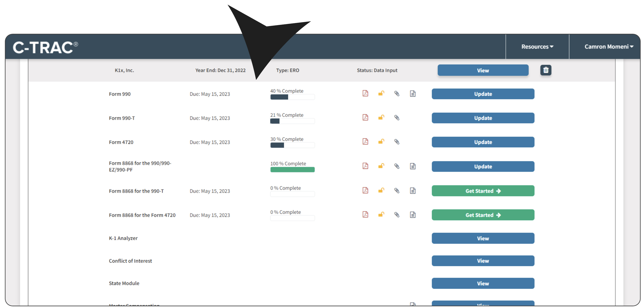
Task: Open paperclip for Form 8868 for the Form 4720
Action: click(x=397, y=215)
